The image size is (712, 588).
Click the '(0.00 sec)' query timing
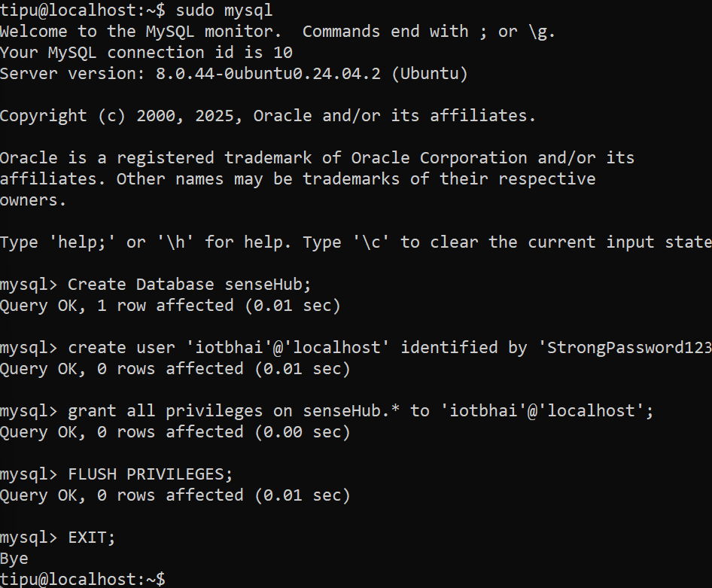coord(302,432)
